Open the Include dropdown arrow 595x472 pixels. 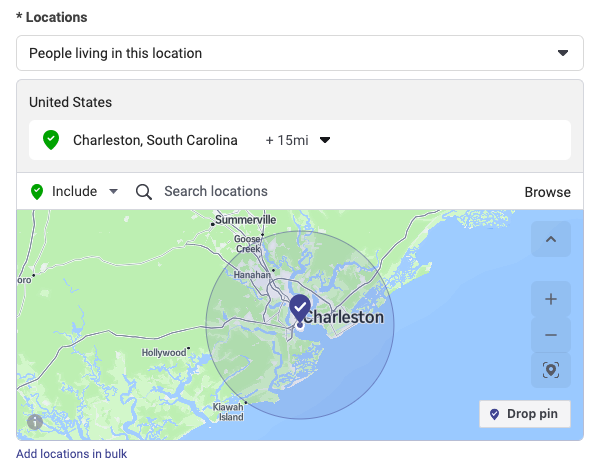coord(113,191)
